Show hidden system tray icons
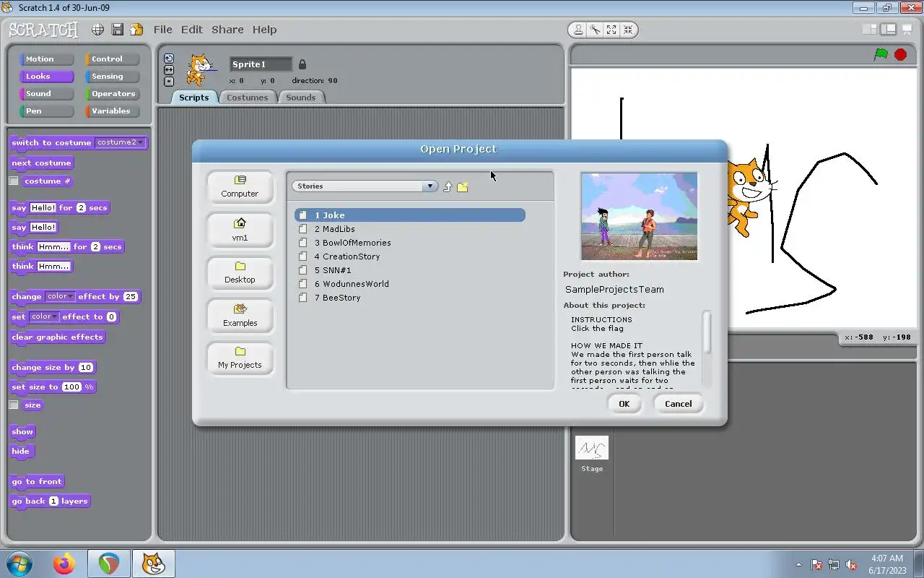Image resolution: width=924 pixels, height=578 pixels. pos(798,564)
